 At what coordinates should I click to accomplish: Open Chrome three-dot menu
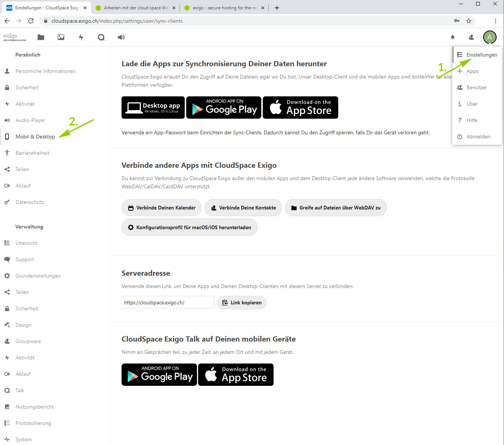pos(495,21)
